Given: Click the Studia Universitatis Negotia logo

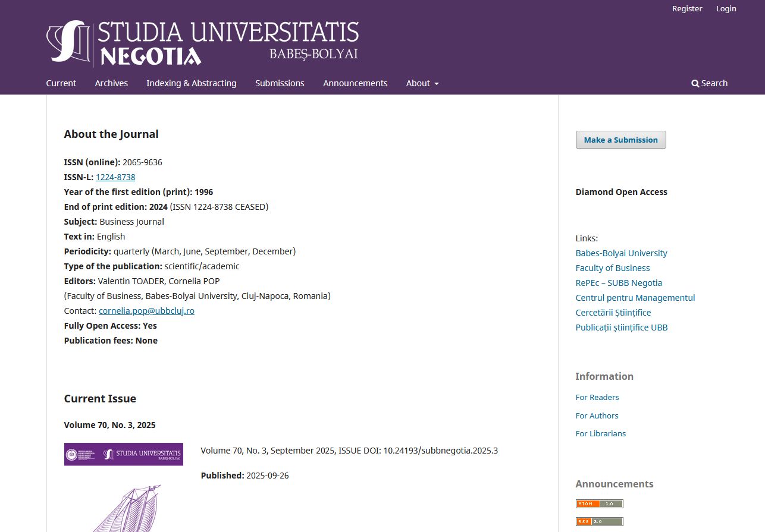Looking at the screenshot, I should click(202, 43).
